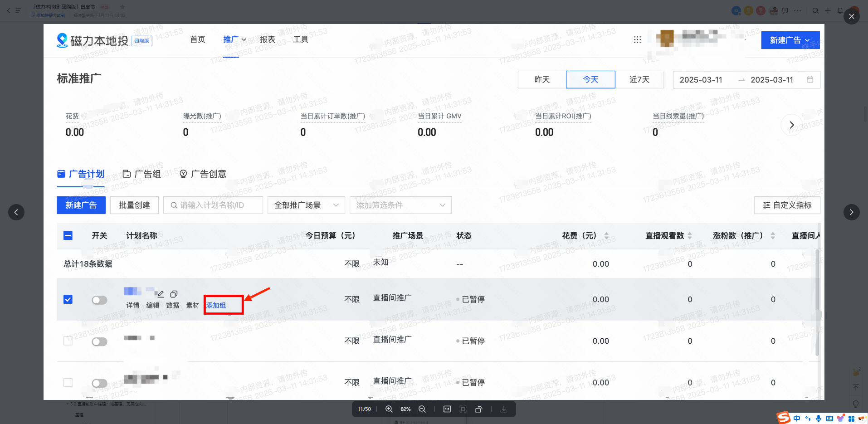Viewport: 868px width, 424px height.
Task: Click the 82% zoom level control
Action: click(x=405, y=409)
